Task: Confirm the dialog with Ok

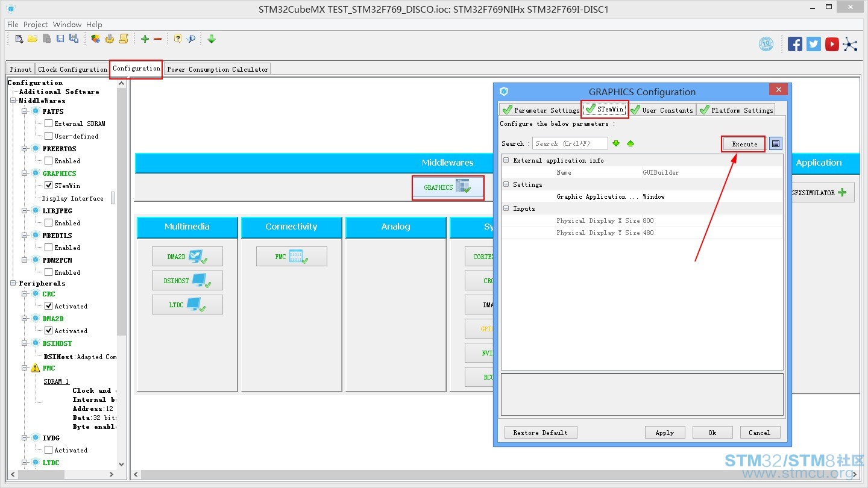Action: click(712, 433)
